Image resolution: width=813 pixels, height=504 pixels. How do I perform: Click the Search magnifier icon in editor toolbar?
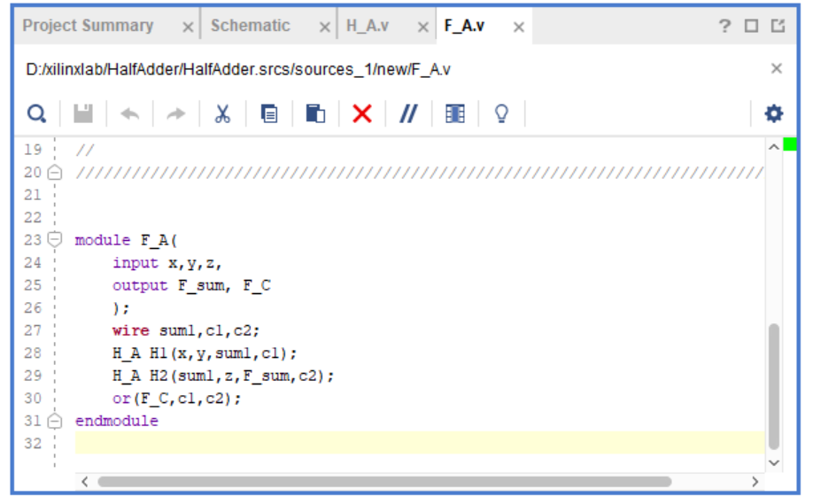[x=36, y=114]
